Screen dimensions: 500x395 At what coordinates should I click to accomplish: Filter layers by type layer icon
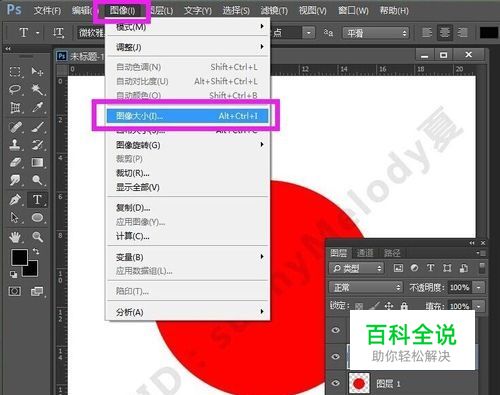pyautogui.click(x=430, y=268)
